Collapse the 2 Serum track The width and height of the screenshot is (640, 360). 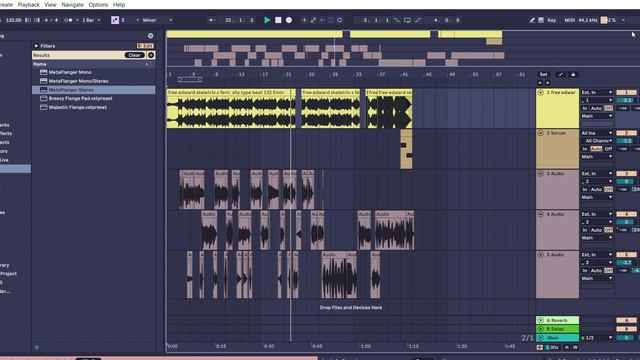[x=540, y=133]
